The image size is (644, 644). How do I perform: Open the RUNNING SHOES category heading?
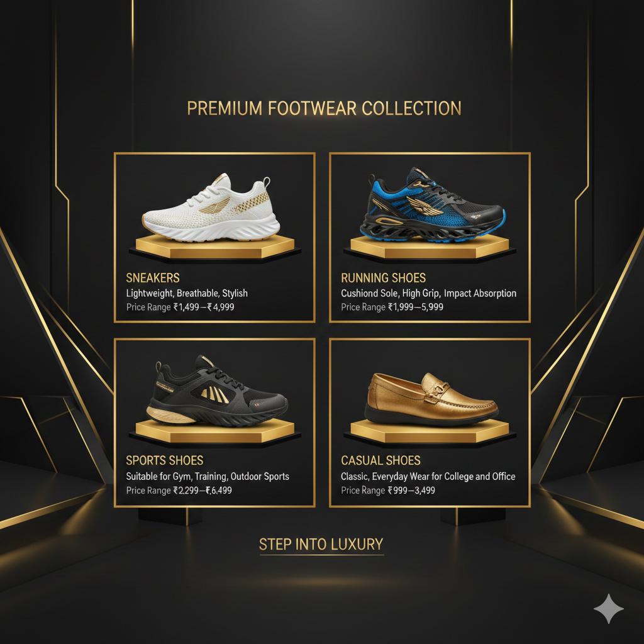click(x=383, y=278)
